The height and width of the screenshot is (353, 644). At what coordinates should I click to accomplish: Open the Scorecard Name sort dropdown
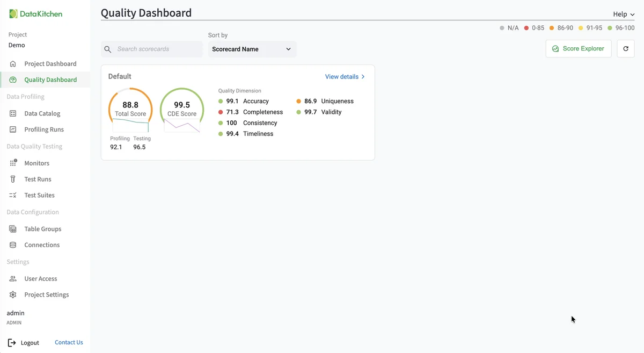click(252, 49)
